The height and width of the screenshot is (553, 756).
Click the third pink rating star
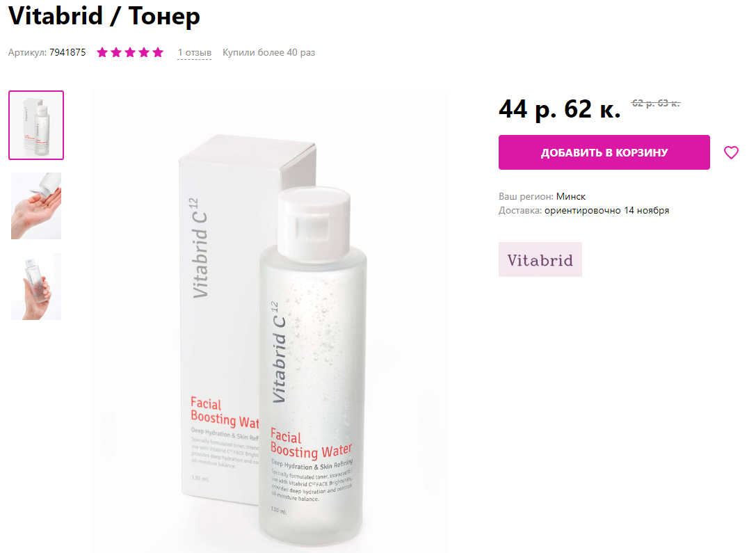click(130, 53)
